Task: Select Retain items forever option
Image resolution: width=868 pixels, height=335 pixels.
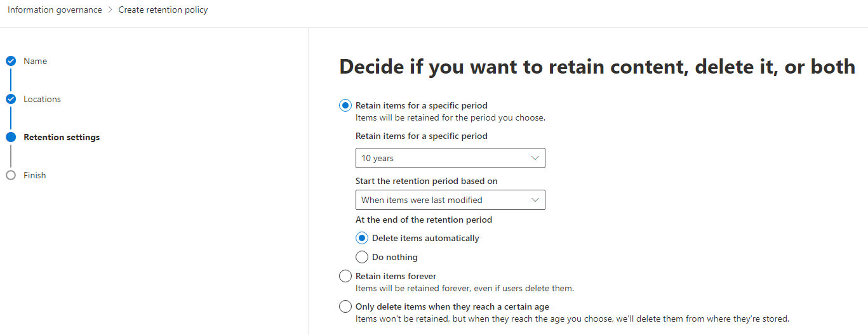Action: click(345, 276)
